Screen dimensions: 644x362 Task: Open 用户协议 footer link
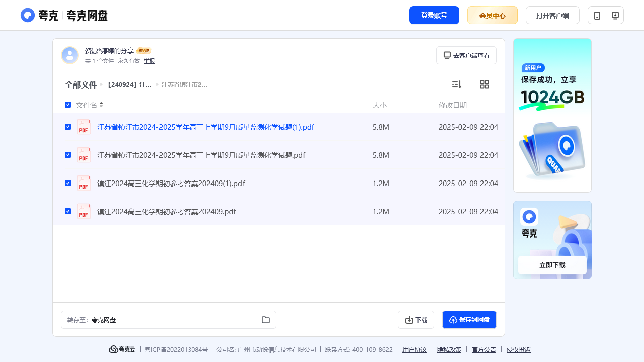click(415, 350)
